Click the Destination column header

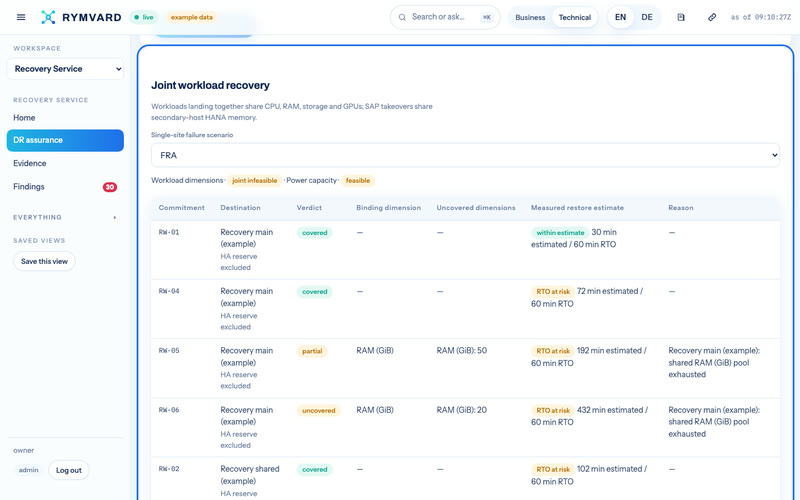pos(240,208)
